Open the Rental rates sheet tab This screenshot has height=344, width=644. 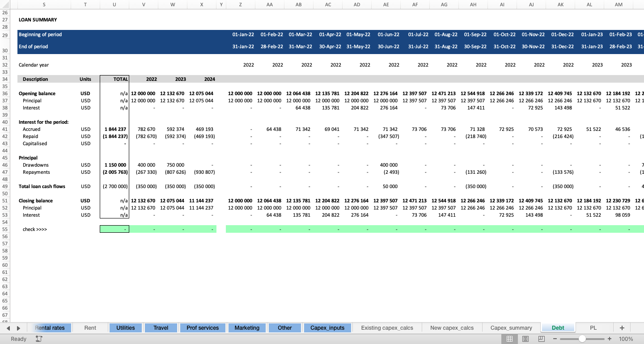(x=49, y=327)
